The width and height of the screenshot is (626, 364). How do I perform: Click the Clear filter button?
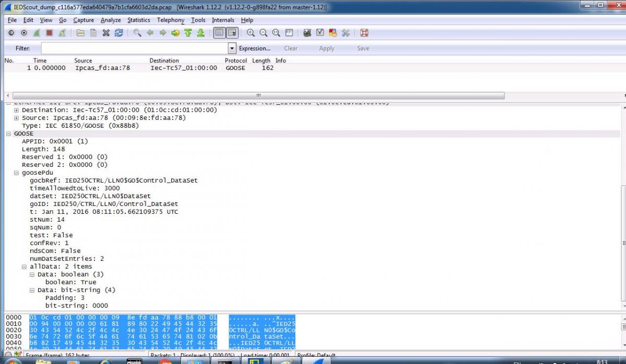[291, 48]
